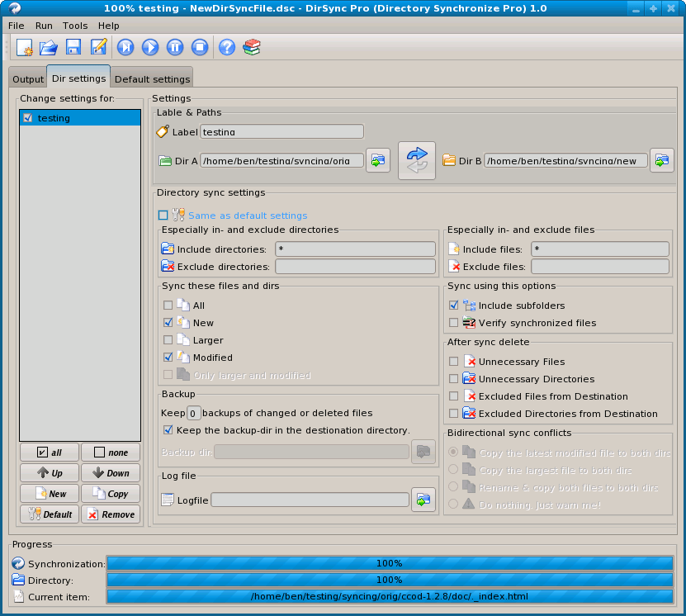Move entry Down in list

(111, 473)
